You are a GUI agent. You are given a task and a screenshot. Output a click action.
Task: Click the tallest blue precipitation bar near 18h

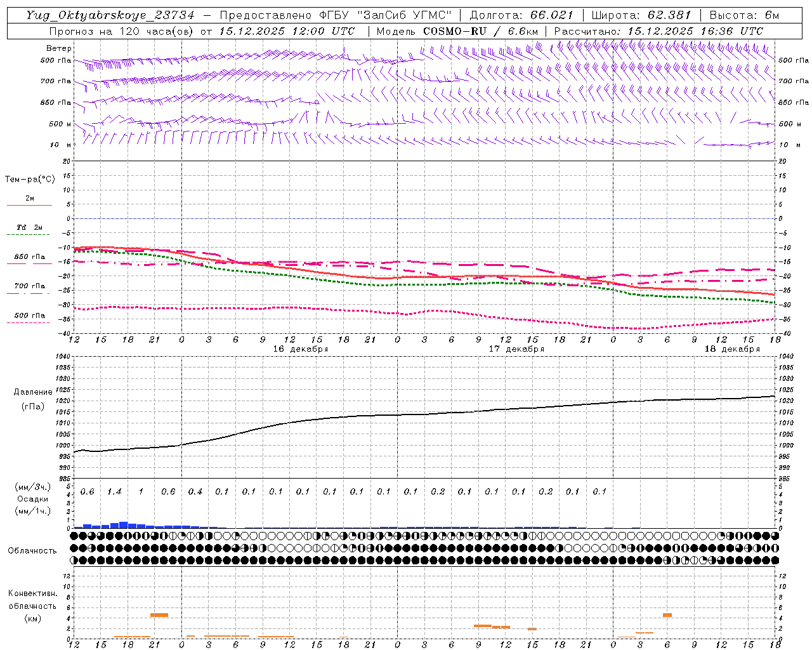(x=123, y=525)
